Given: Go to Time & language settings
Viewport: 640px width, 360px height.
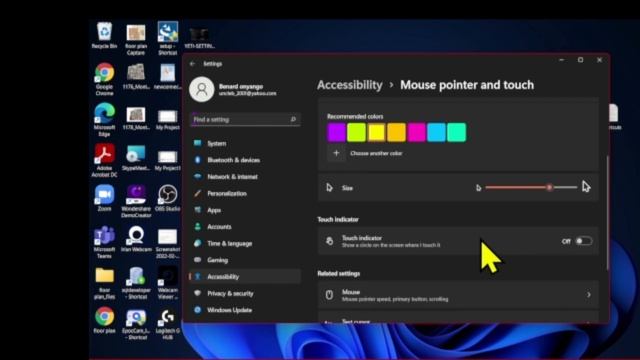Looking at the screenshot, I should pyautogui.click(x=245, y=243).
